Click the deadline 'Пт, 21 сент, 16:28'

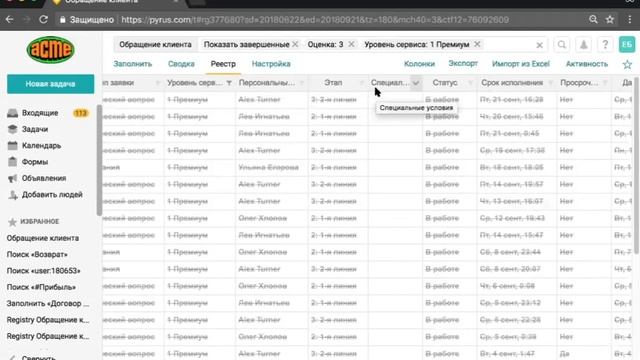click(511, 100)
